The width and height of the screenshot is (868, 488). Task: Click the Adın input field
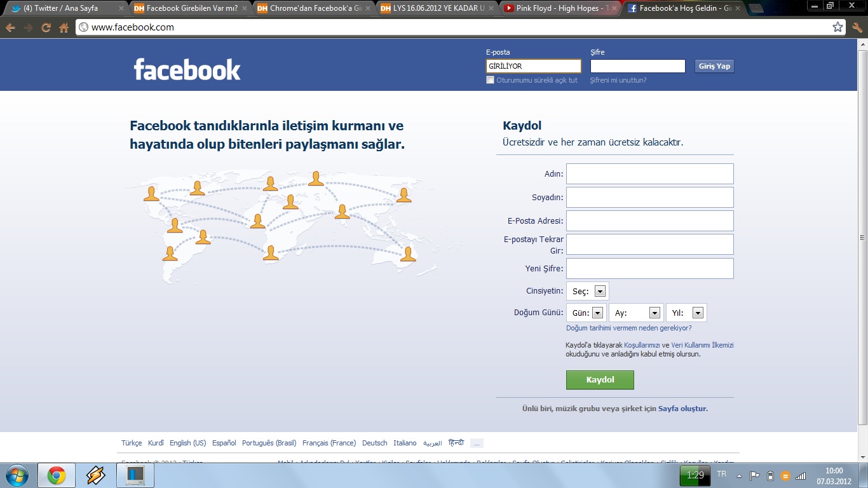tap(649, 173)
